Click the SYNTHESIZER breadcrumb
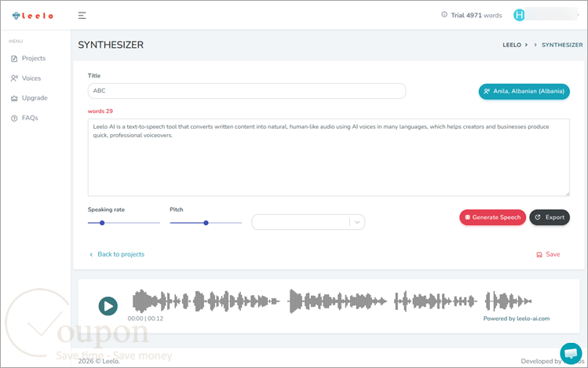This screenshot has height=368, width=588. (562, 45)
